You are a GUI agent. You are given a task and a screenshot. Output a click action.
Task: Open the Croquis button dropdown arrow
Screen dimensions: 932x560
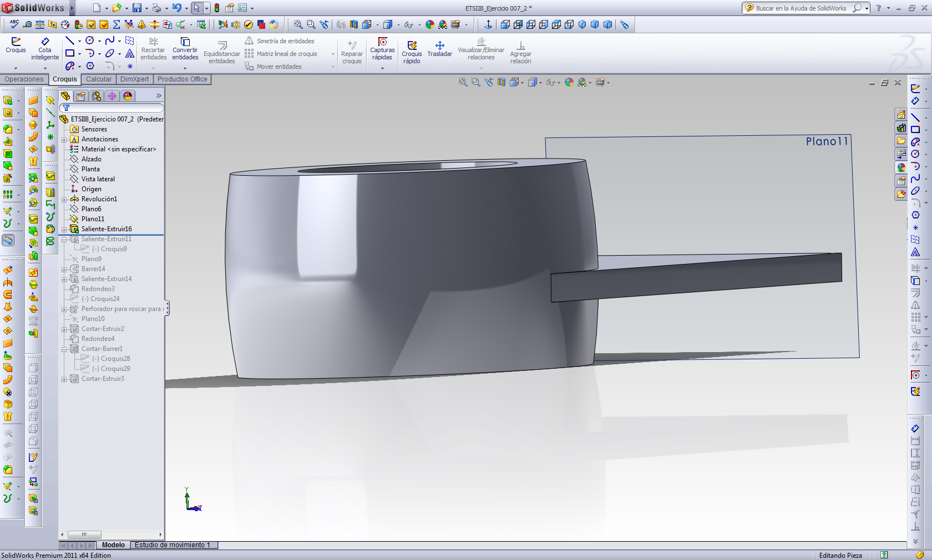click(x=16, y=68)
